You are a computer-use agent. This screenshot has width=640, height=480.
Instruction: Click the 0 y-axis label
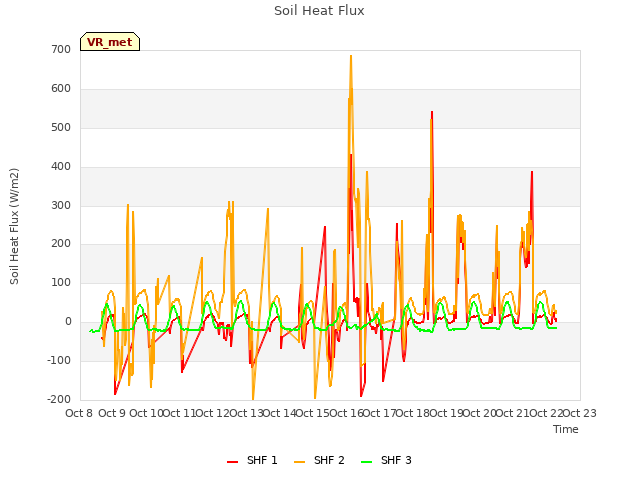click(x=68, y=322)
